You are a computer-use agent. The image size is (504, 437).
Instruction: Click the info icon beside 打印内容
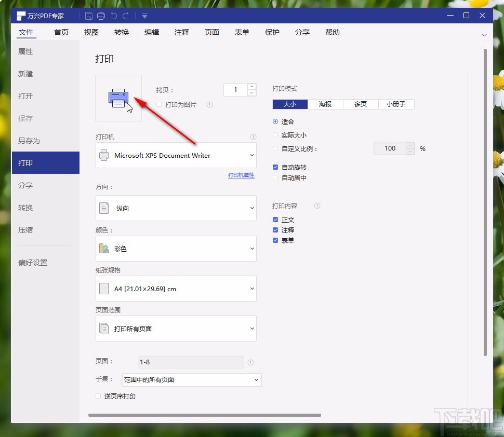317,206
